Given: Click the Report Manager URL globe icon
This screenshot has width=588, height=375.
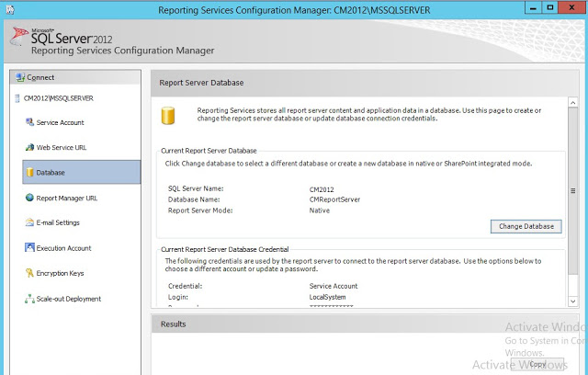Looking at the screenshot, I should 29,198.
